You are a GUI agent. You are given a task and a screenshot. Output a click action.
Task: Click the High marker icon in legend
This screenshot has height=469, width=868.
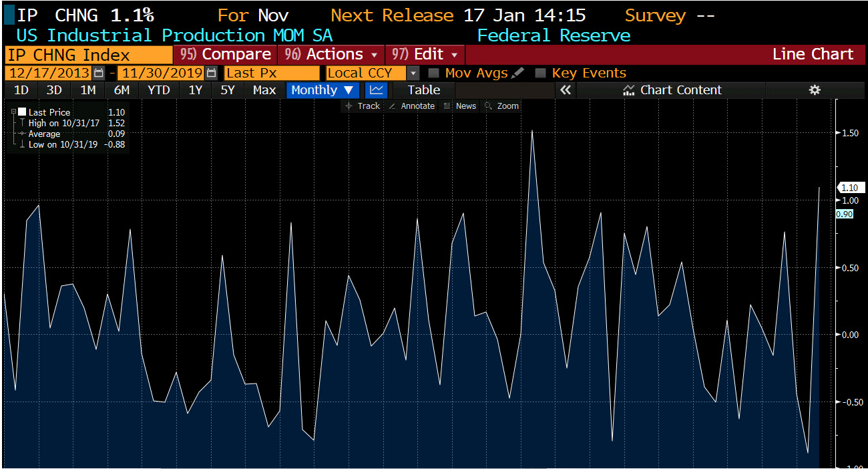[22, 123]
